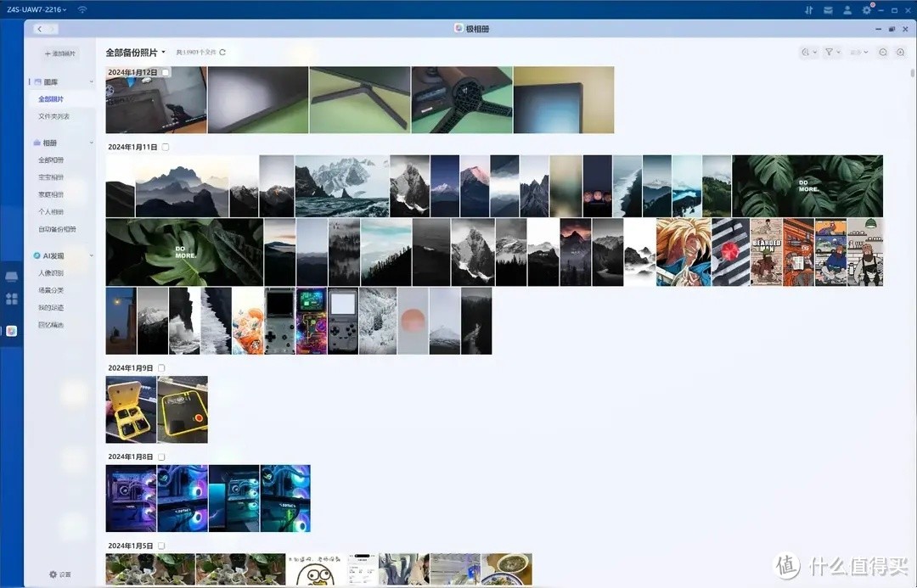
Task: Collapse the AI发现 sidebar section
Action: coord(92,255)
